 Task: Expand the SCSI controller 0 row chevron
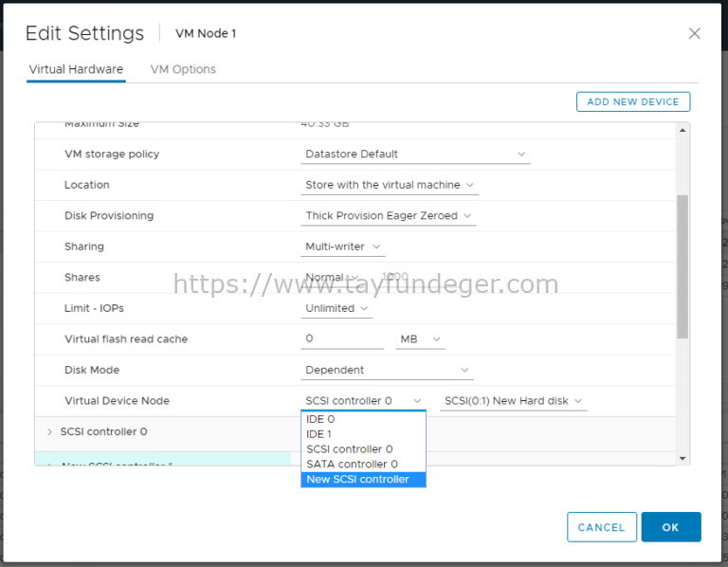(x=49, y=432)
